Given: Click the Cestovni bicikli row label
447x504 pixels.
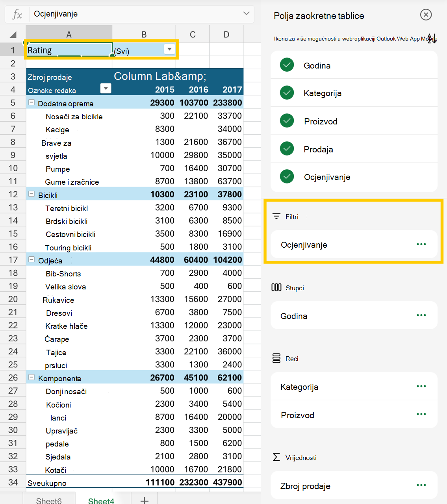Looking at the screenshot, I should [70, 234].
